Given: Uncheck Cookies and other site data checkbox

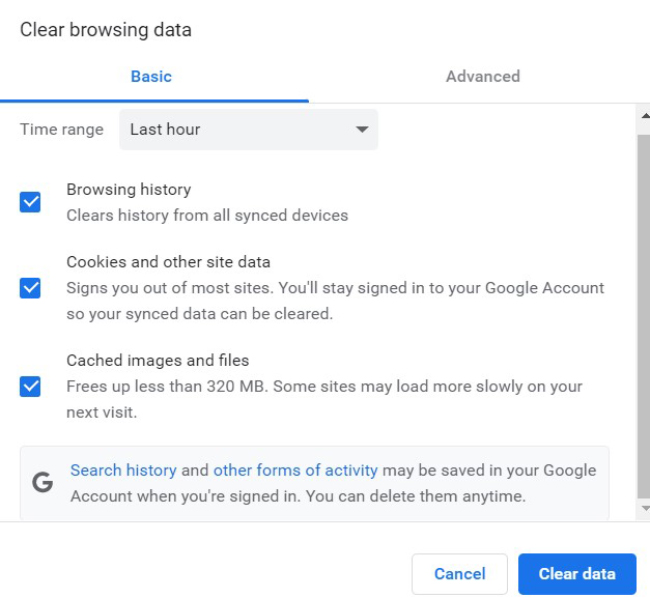Looking at the screenshot, I should click(x=30, y=288).
